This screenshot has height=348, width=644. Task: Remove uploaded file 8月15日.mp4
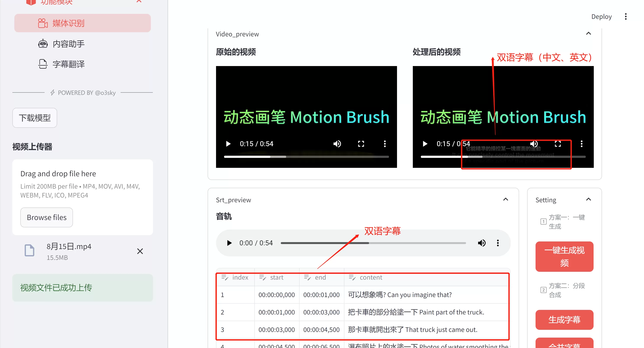click(140, 251)
